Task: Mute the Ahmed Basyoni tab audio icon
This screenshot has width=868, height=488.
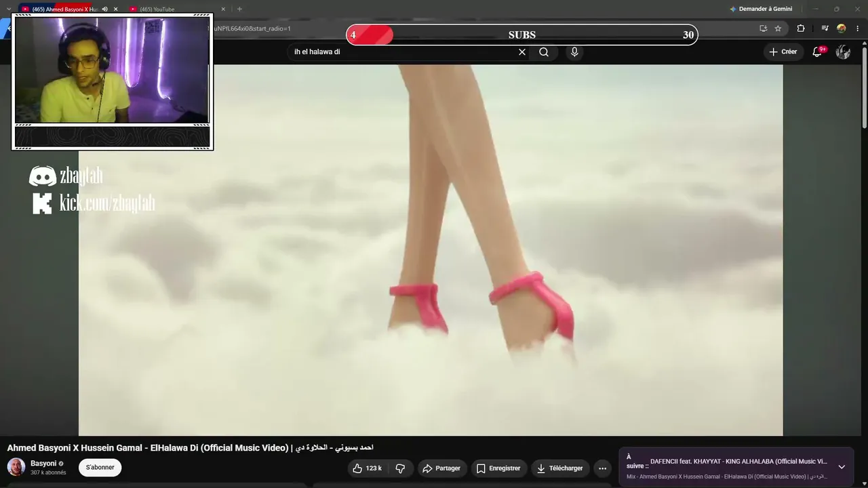Action: (105, 9)
